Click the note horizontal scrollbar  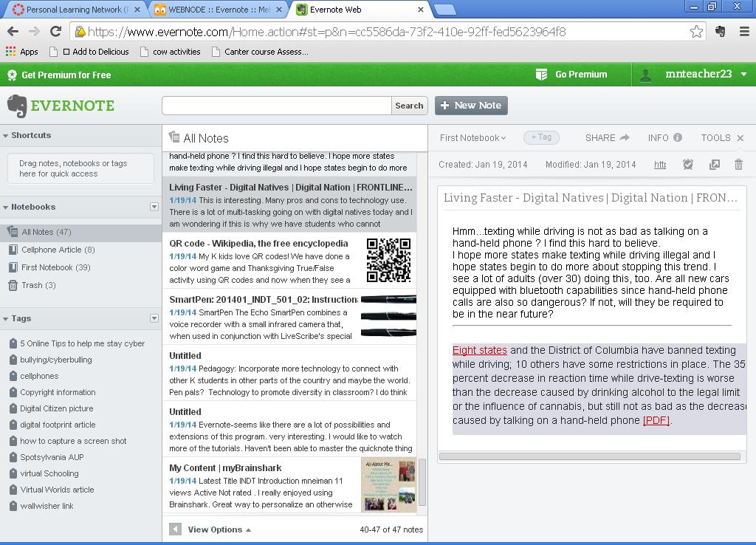590,456
